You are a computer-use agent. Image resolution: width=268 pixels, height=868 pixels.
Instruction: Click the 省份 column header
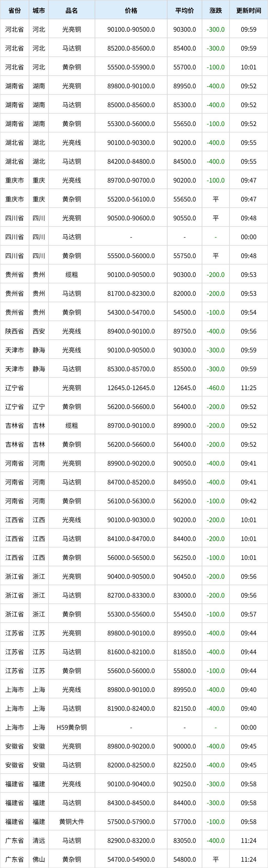(x=14, y=10)
